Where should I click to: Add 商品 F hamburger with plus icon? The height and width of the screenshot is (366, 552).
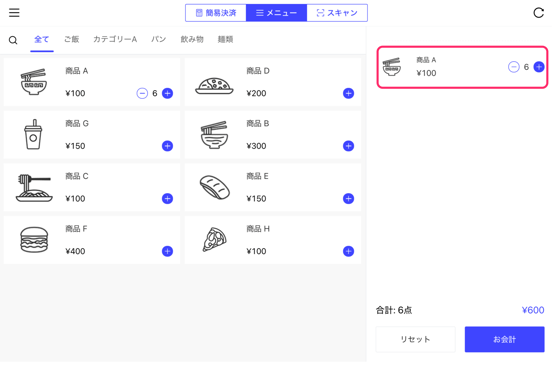coord(167,251)
